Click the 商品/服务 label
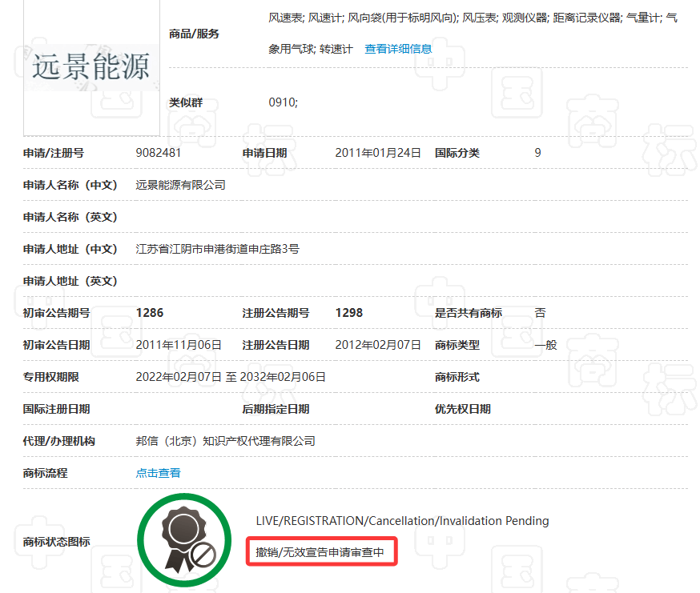700x593 pixels. pyautogui.click(x=194, y=34)
